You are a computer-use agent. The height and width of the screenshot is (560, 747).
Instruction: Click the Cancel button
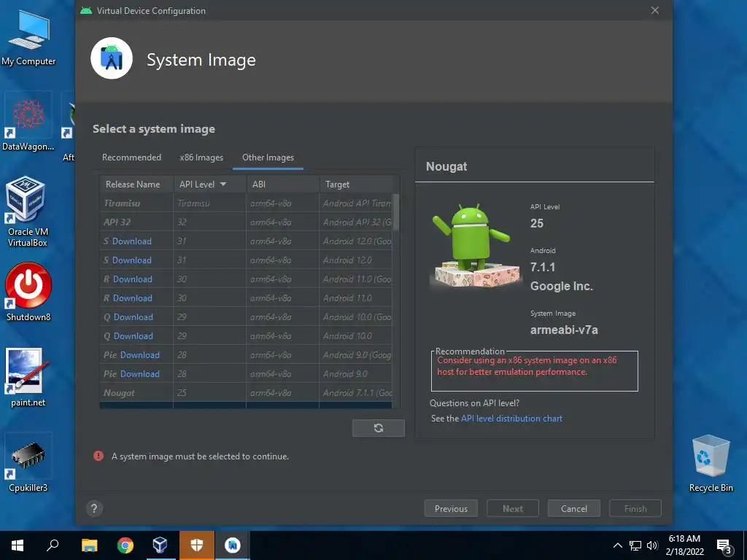(574, 508)
